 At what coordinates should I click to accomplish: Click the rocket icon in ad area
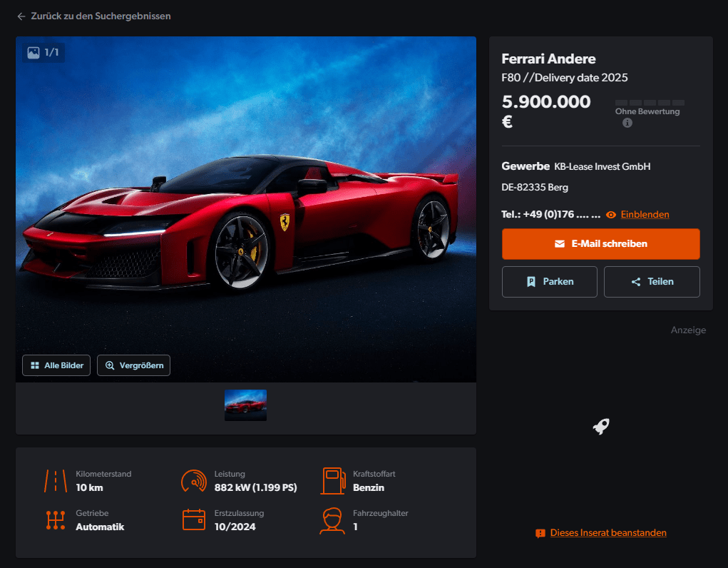(x=601, y=426)
